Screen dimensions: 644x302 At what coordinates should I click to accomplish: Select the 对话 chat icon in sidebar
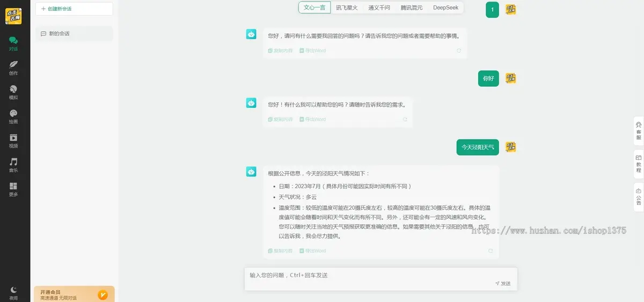[x=13, y=43]
